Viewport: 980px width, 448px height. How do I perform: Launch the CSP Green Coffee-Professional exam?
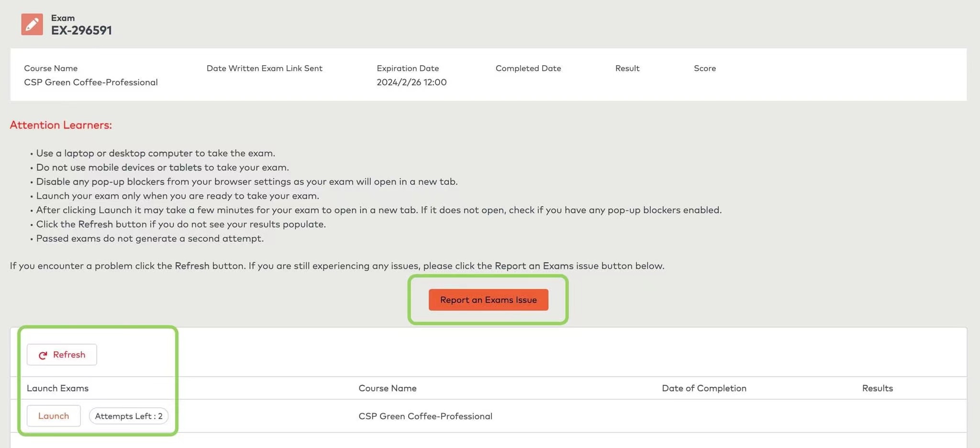54,416
